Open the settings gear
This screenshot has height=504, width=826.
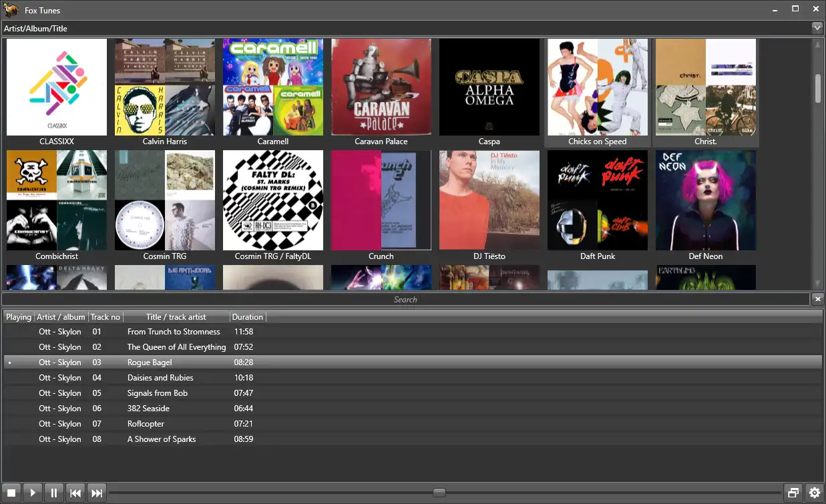coord(815,493)
